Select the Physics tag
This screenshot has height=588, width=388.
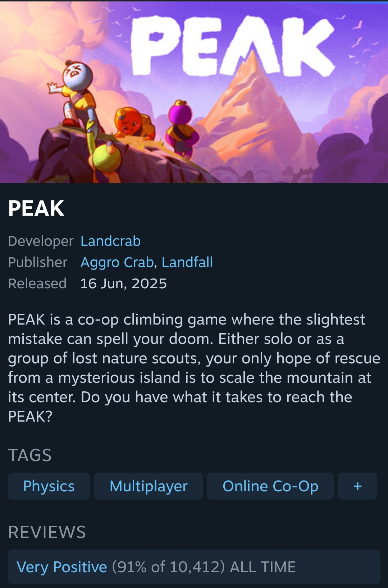point(49,486)
